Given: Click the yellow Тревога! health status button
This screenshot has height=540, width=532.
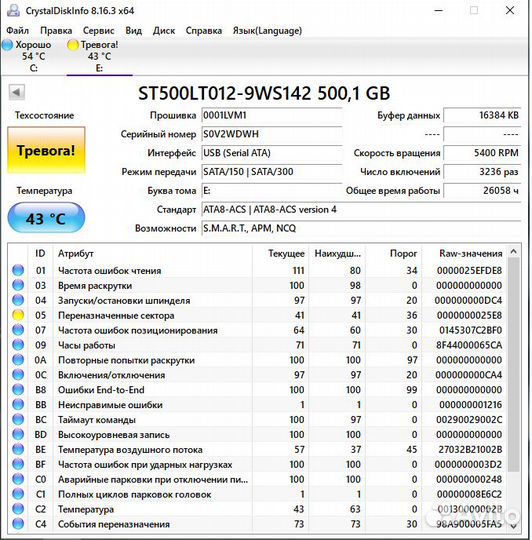Looking at the screenshot, I should click(x=46, y=150).
